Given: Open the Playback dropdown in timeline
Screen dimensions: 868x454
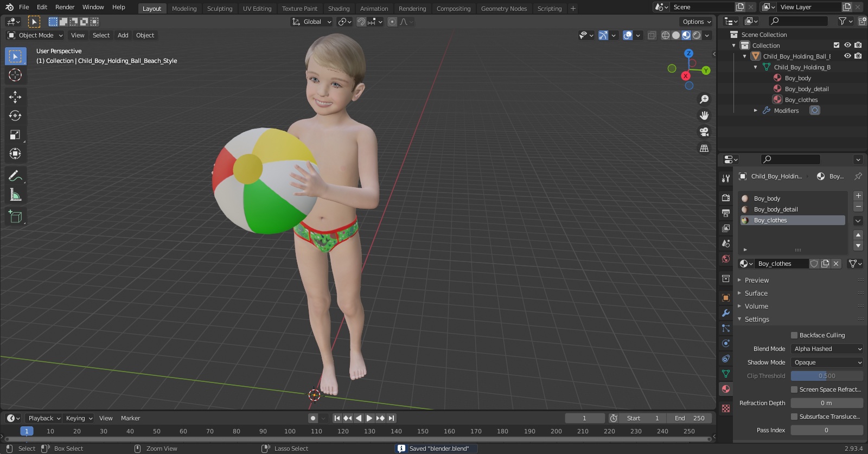Looking at the screenshot, I should pyautogui.click(x=44, y=418).
